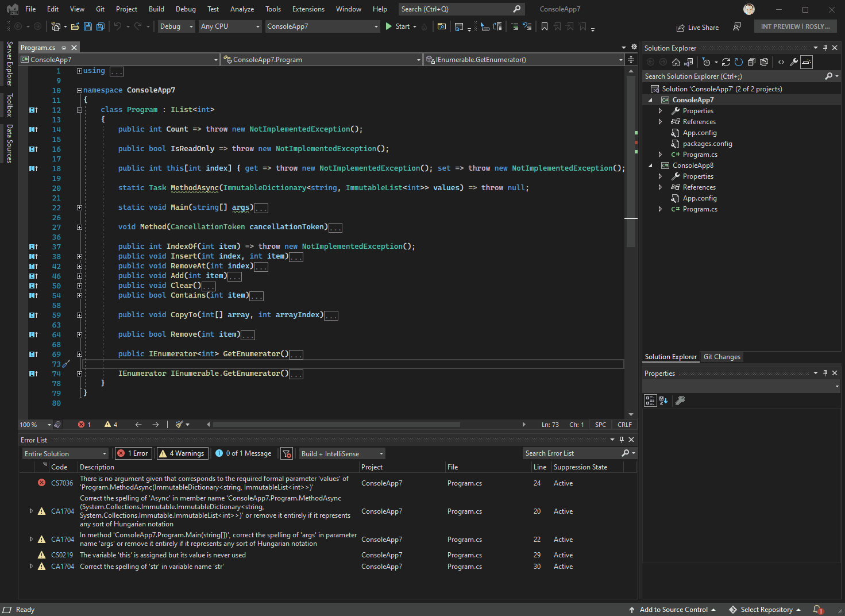Screen dimensions: 845x616
Task: Click the Start debugging button
Action: [x=398, y=26]
